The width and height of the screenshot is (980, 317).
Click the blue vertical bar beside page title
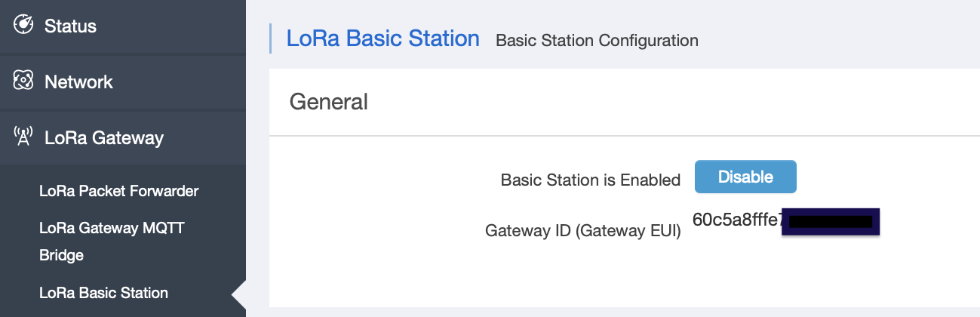coord(270,38)
